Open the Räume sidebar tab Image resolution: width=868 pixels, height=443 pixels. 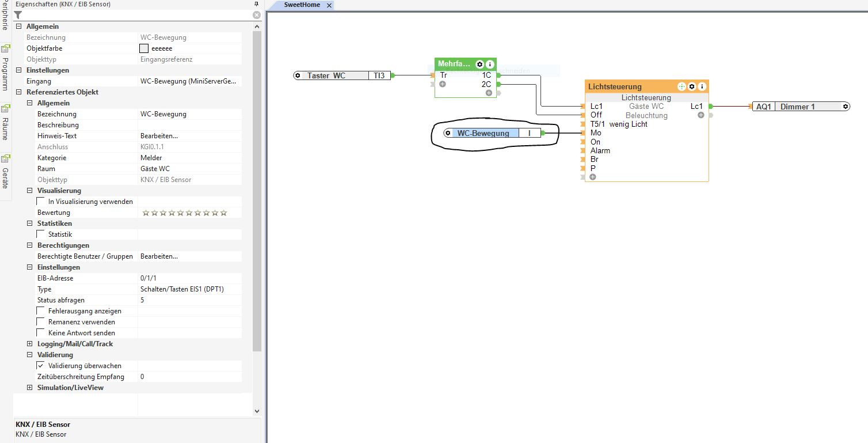point(5,124)
